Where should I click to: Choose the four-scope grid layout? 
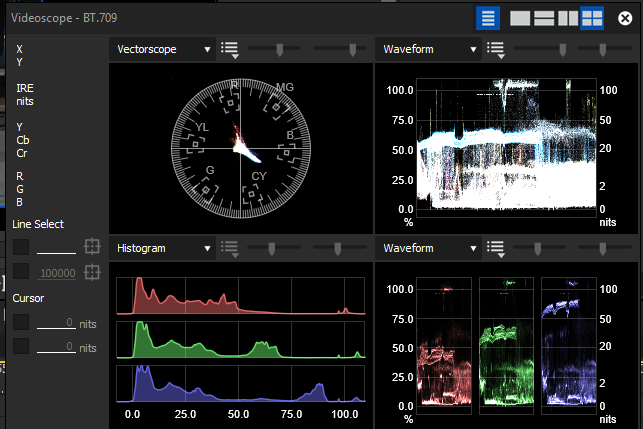[592, 17]
